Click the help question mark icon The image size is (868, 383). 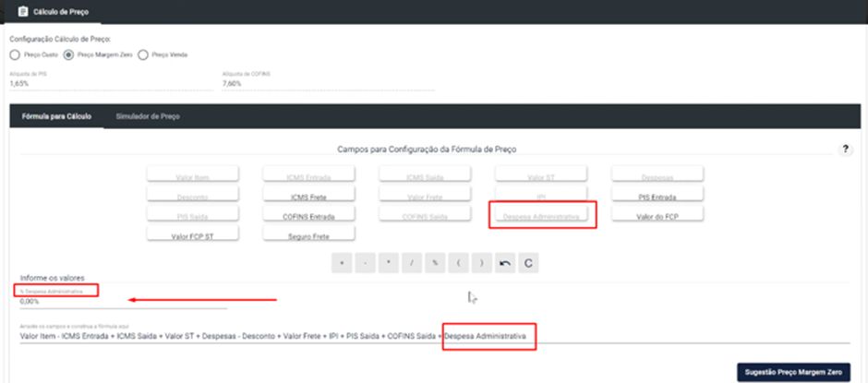(845, 150)
